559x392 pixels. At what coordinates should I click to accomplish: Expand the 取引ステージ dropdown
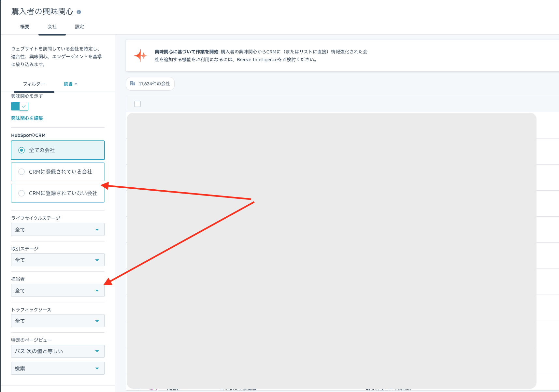point(58,260)
